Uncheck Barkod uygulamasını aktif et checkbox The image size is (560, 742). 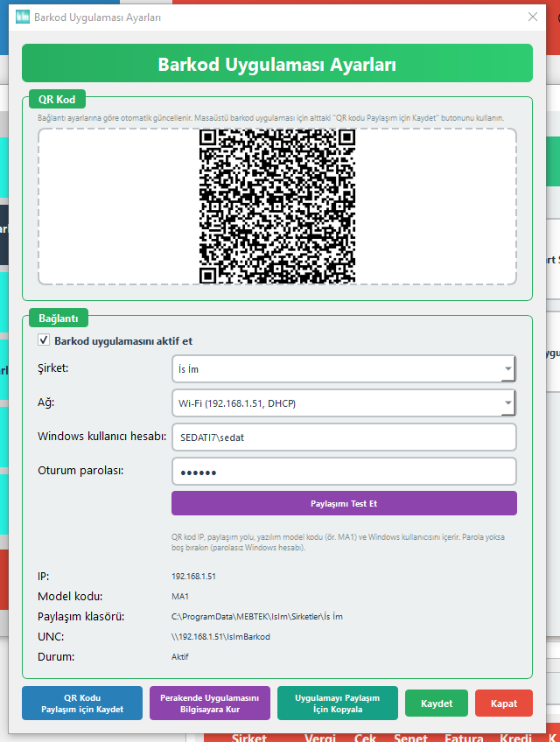click(x=44, y=339)
